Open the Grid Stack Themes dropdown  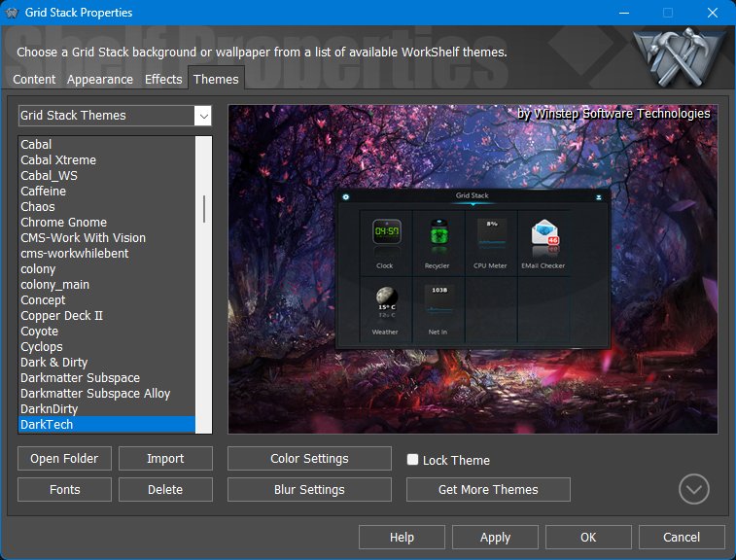coord(115,116)
